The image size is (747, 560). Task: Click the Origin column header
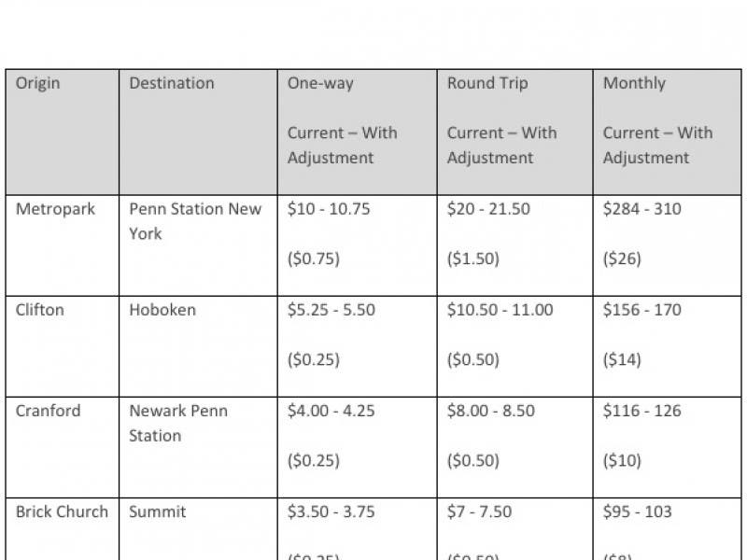click(x=37, y=83)
